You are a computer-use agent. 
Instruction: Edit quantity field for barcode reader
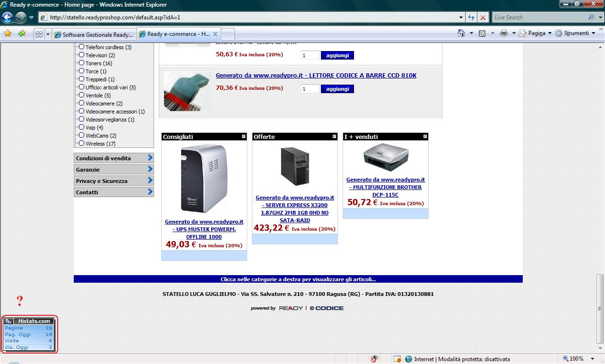tap(310, 89)
